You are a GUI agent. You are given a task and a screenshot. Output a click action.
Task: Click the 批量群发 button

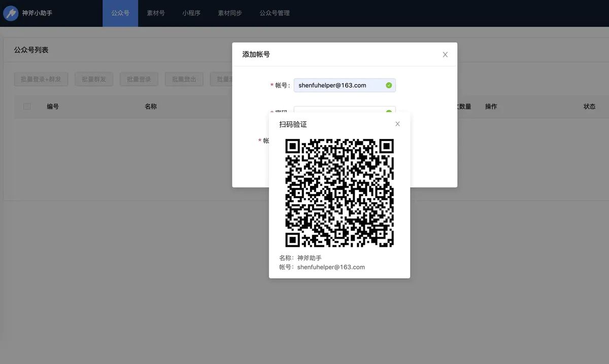tap(94, 79)
